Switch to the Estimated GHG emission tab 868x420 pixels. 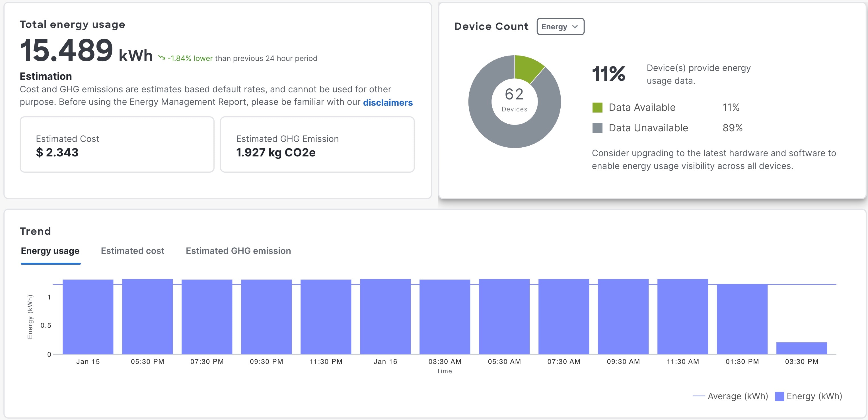point(238,251)
